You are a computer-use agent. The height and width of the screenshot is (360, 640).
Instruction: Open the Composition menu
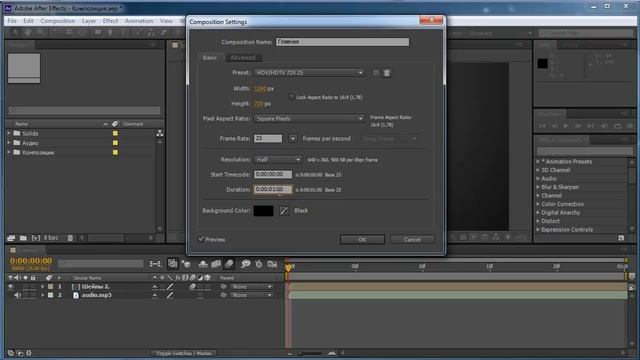point(58,21)
